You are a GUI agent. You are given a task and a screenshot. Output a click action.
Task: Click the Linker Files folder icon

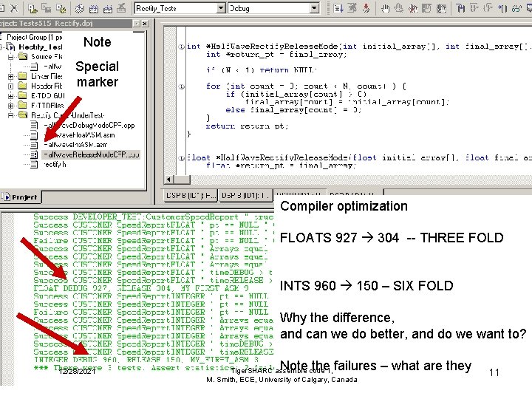coord(22,76)
